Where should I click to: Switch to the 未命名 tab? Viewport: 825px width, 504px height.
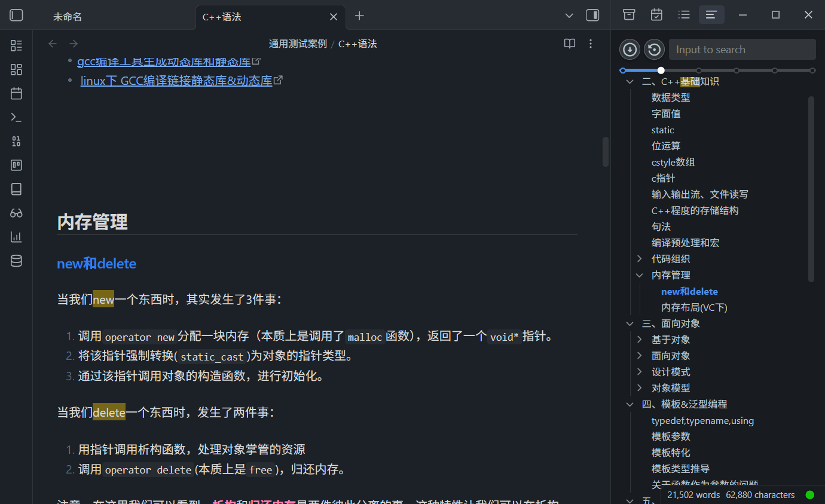pyautogui.click(x=68, y=17)
